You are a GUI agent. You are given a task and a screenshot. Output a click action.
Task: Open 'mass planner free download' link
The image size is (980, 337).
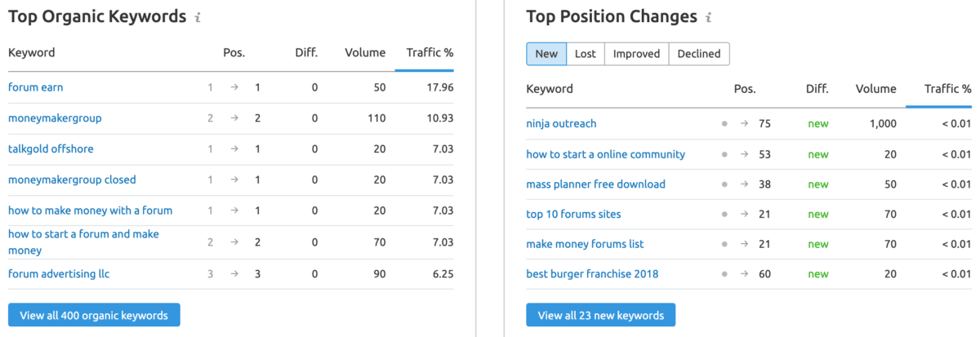click(596, 184)
